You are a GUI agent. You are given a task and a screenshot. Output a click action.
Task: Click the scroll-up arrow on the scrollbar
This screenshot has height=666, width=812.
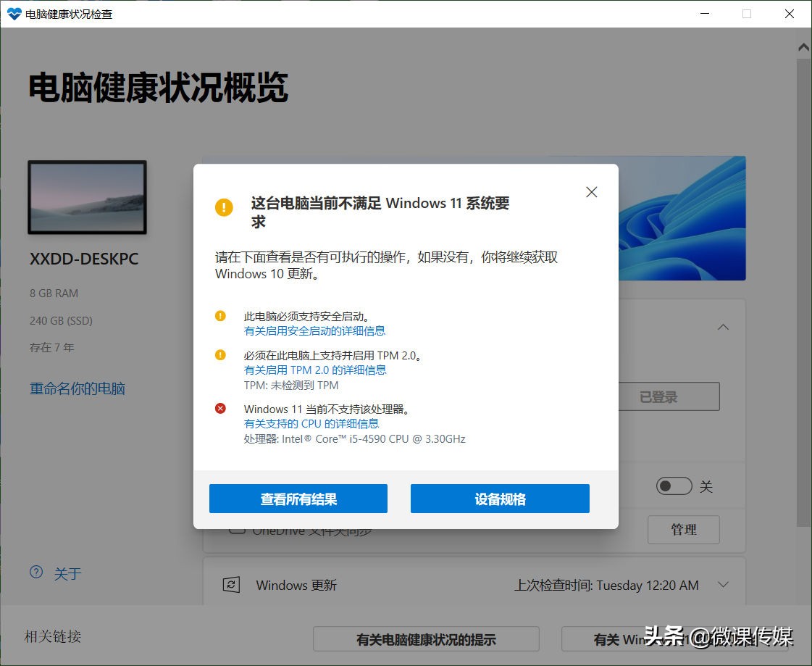click(803, 46)
